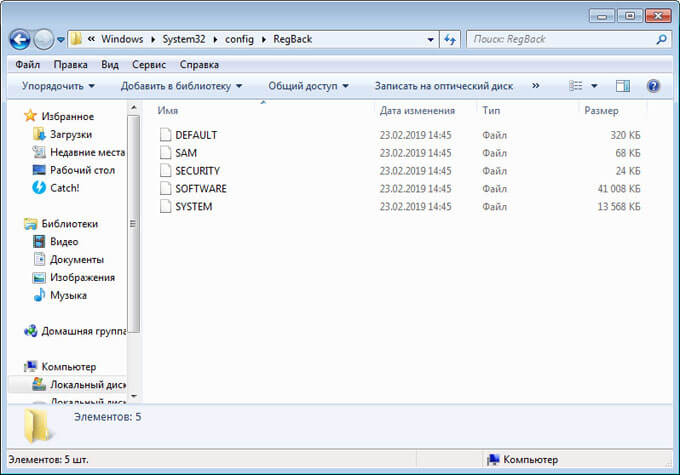Expand address bar history dropdown arrow
The image size is (680, 475).
point(430,39)
